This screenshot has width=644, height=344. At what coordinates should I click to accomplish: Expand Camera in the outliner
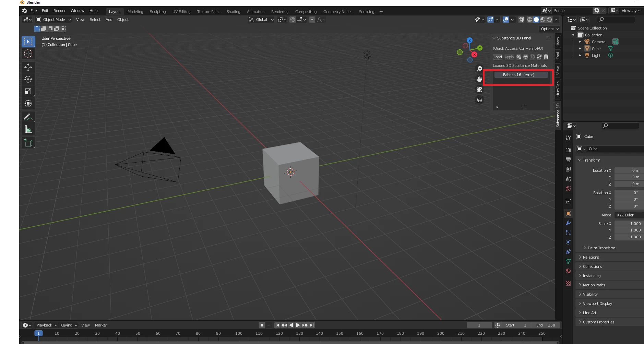(x=580, y=42)
